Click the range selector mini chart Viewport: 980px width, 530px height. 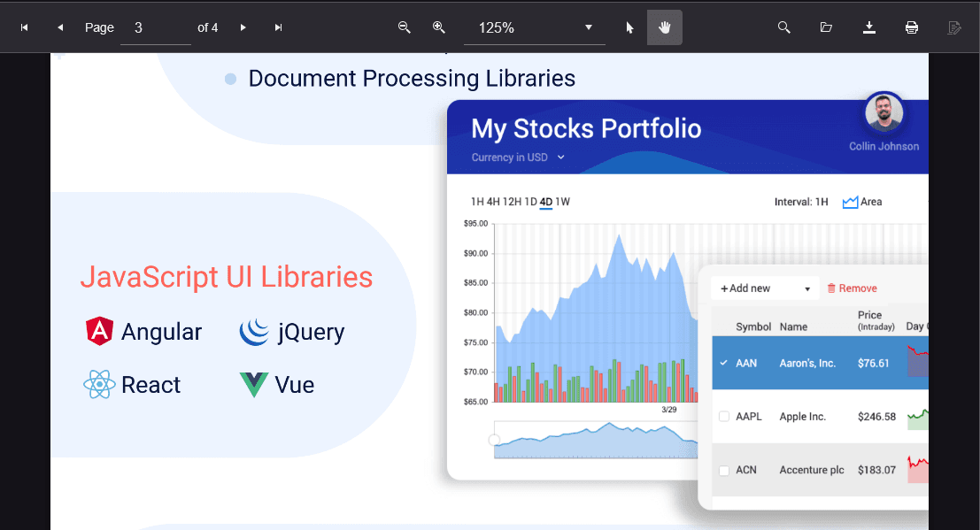(x=596, y=440)
